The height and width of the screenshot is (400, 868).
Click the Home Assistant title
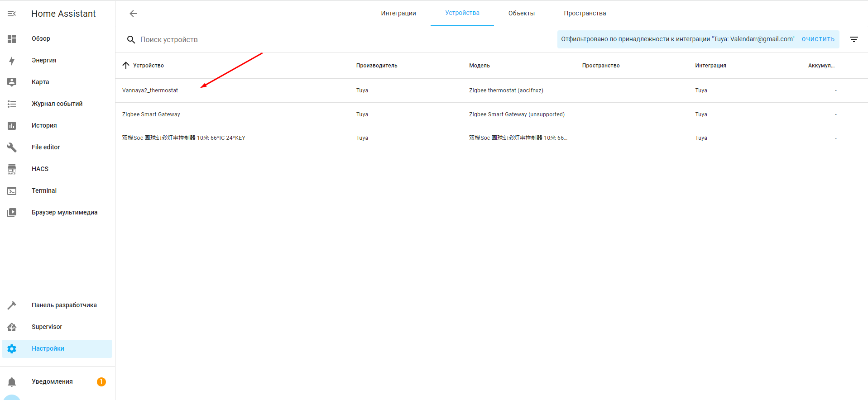63,14
